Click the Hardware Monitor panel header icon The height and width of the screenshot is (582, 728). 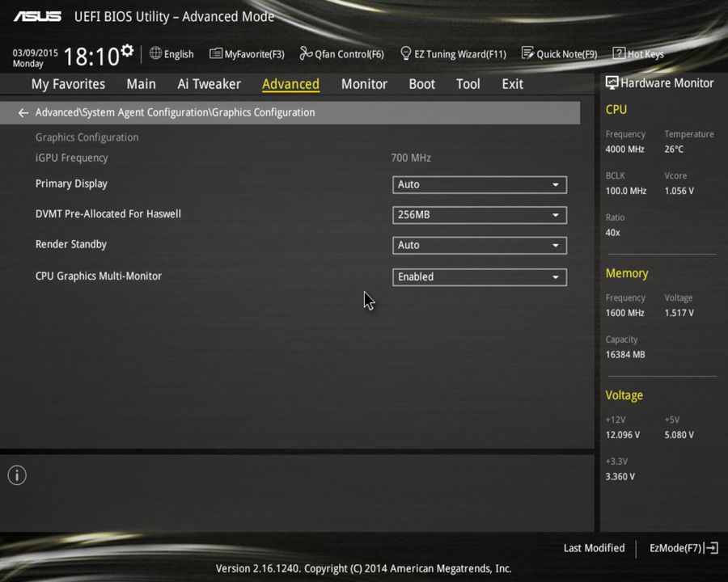pos(611,82)
